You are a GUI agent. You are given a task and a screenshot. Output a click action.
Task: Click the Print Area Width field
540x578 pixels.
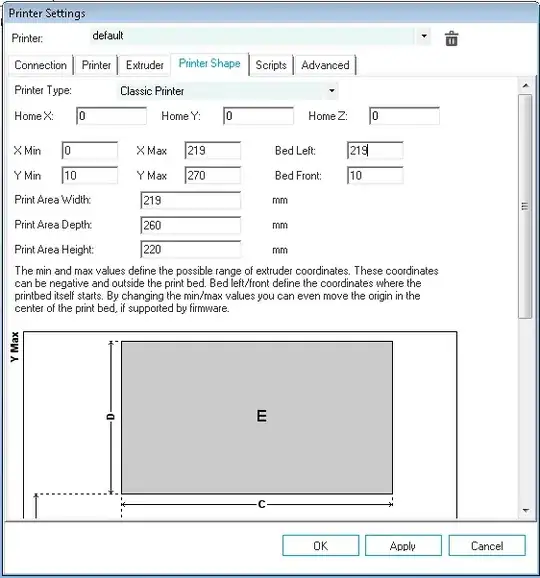pos(191,201)
